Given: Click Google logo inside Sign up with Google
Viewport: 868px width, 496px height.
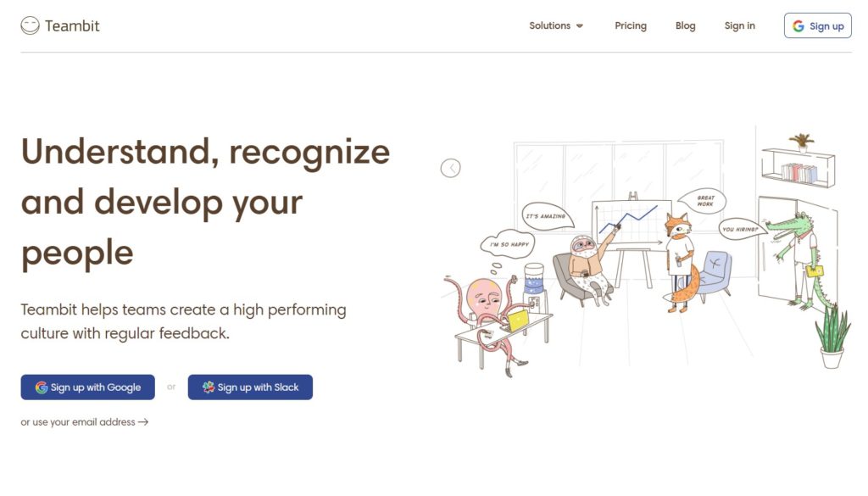Looking at the screenshot, I should pos(42,387).
